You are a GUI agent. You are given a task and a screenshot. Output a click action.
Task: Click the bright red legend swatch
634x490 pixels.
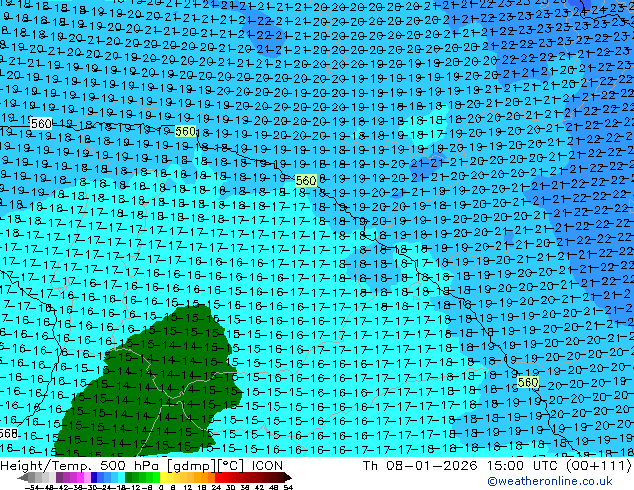[x=218, y=477]
